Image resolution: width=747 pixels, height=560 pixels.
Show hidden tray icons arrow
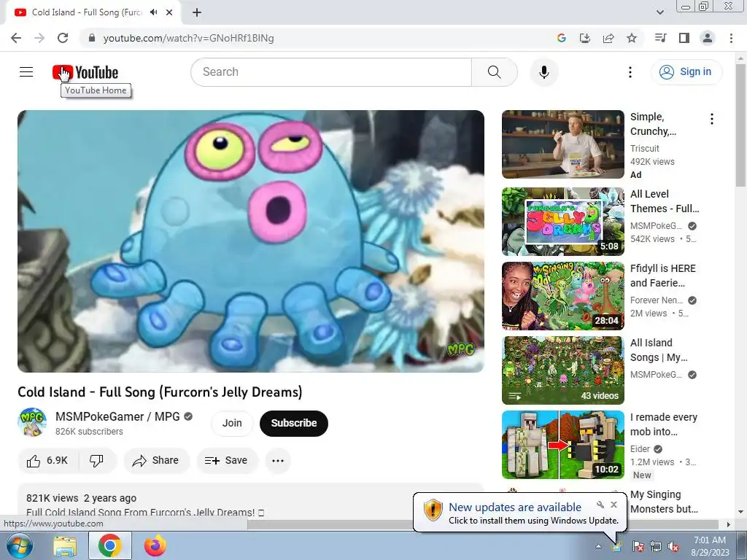coord(598,546)
